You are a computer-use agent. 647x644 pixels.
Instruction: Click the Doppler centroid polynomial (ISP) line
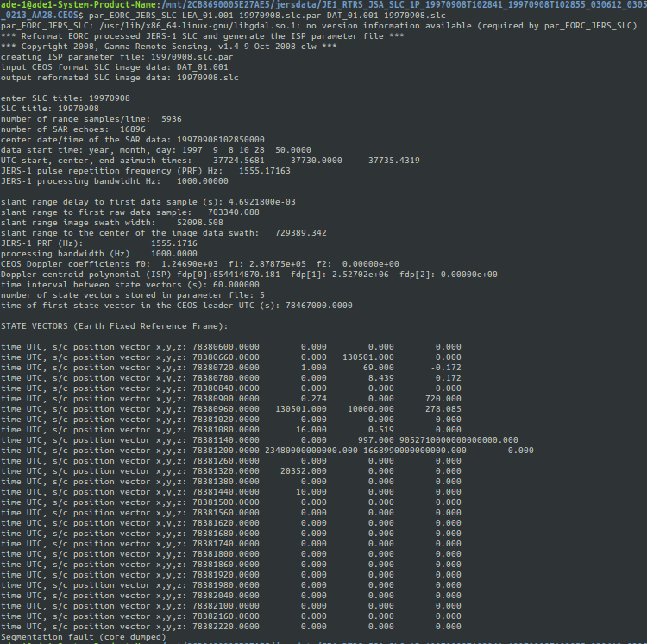[249, 275]
